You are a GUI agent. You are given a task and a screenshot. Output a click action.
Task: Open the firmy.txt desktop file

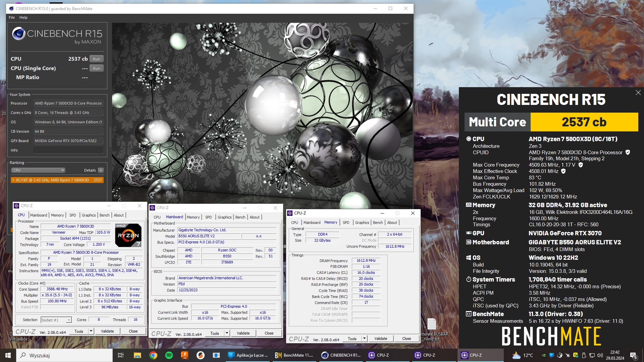pyautogui.click(x=432, y=329)
